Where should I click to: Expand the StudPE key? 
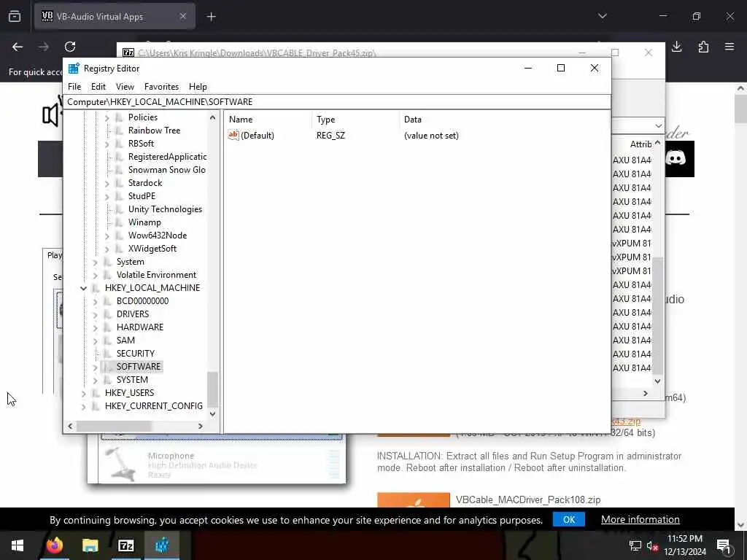tap(107, 196)
